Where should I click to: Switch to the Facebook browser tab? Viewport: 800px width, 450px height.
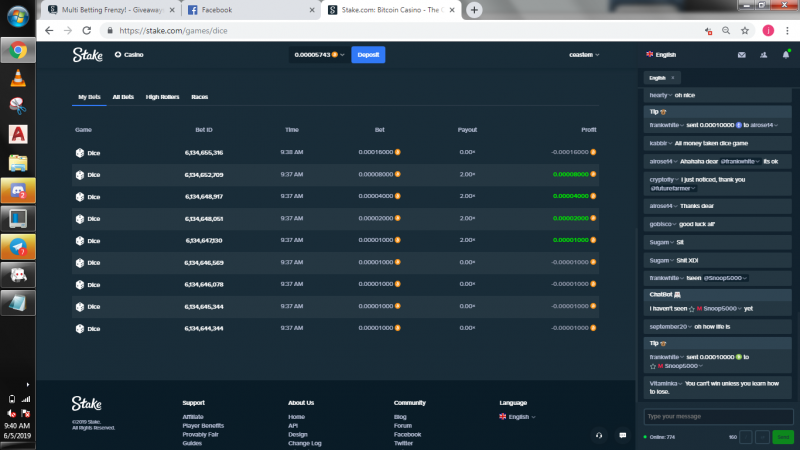point(250,10)
